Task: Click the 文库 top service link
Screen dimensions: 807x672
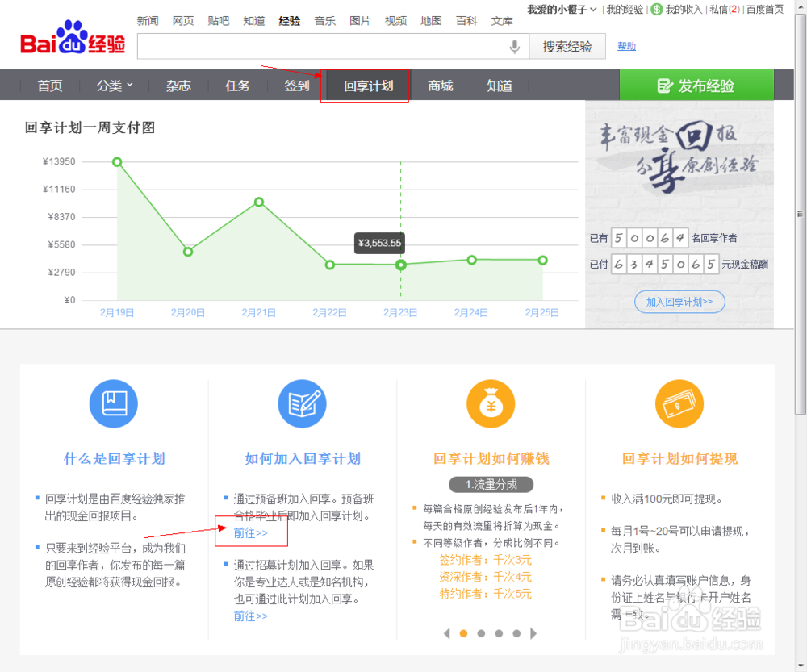Action: (502, 21)
